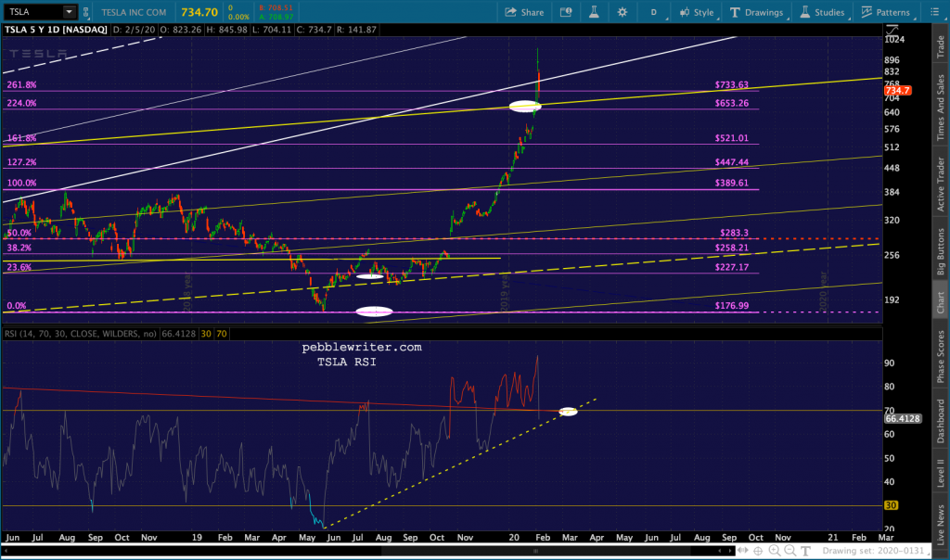This screenshot has width=950, height=560.
Task: Click the TESLA INC COM company label
Action: (134, 12)
